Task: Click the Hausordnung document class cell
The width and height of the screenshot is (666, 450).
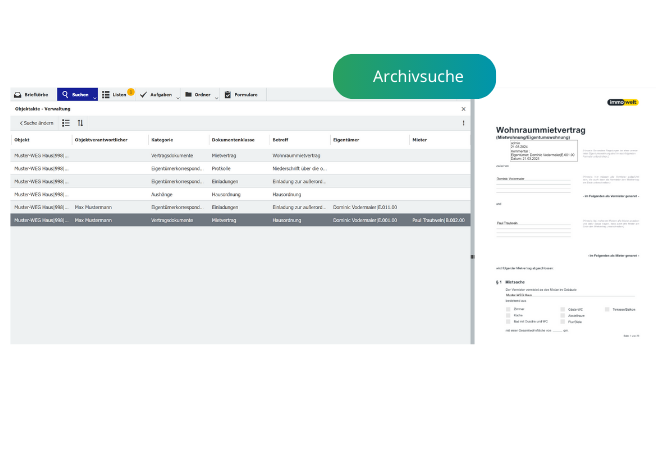Action: tap(226, 195)
